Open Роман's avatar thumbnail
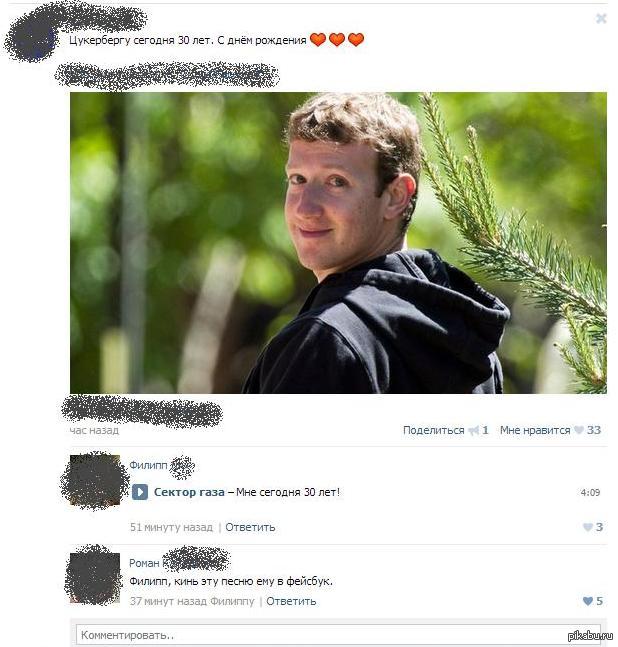The height and width of the screenshot is (647, 618). [x=95, y=577]
